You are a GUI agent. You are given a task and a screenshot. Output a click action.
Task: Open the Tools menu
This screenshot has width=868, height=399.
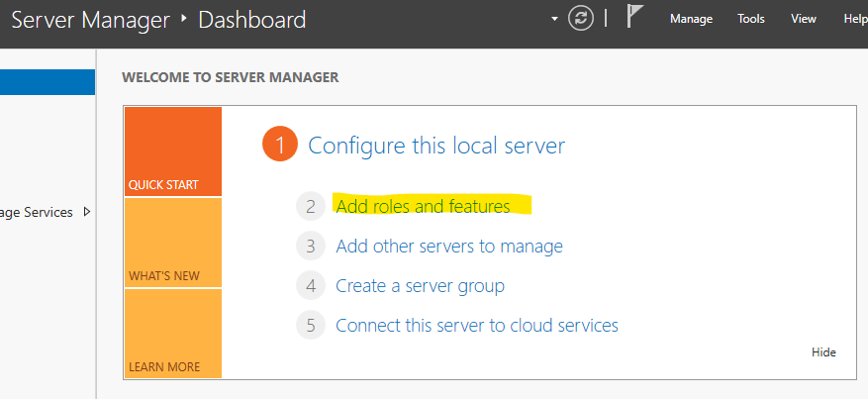coord(751,19)
